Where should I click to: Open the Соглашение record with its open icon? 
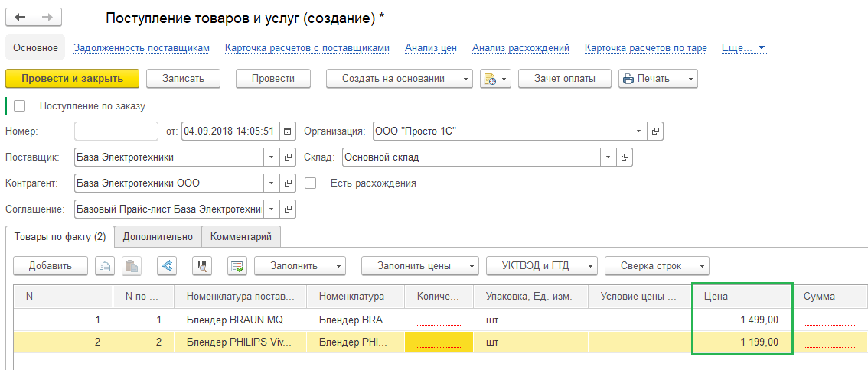288,209
